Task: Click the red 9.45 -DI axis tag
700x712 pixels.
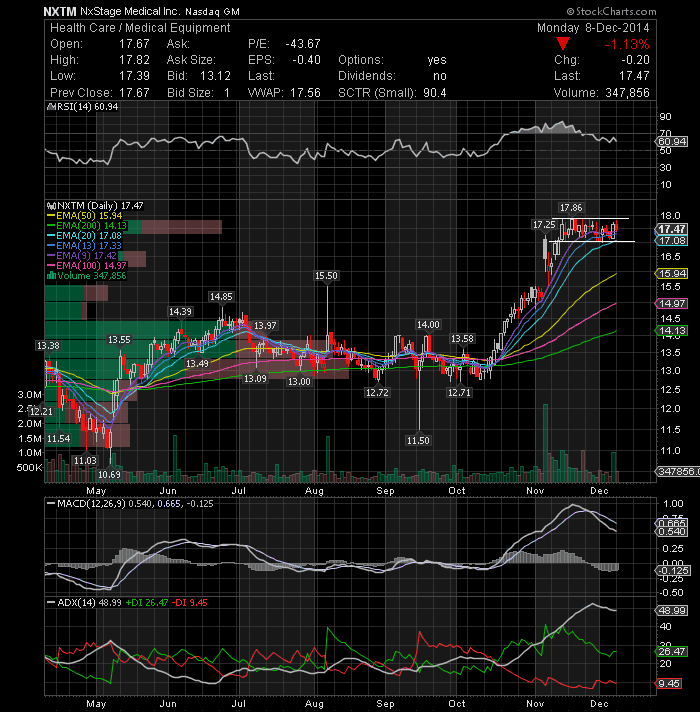Action: pyautogui.click(x=669, y=683)
